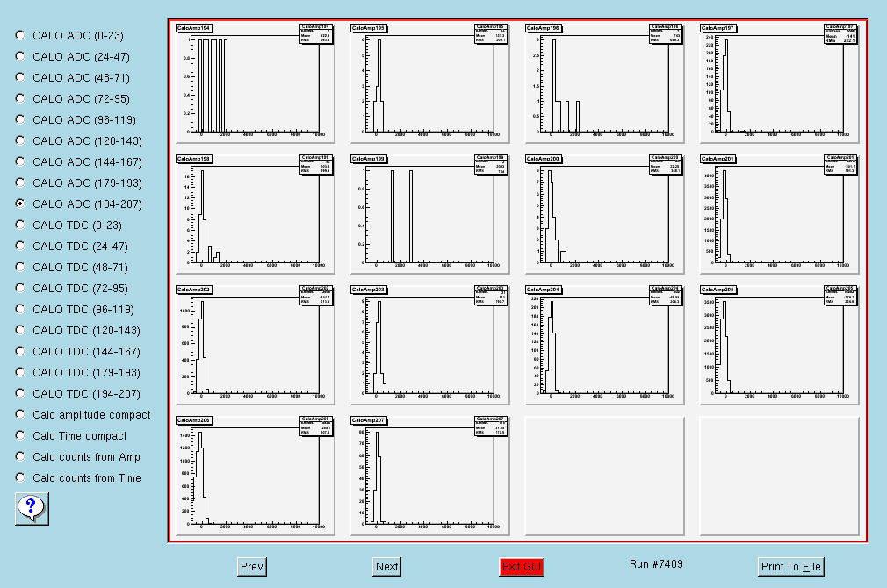This screenshot has height=588, width=887.
Task: Select the CaloAmp205 histogram pad
Action: tap(780, 345)
